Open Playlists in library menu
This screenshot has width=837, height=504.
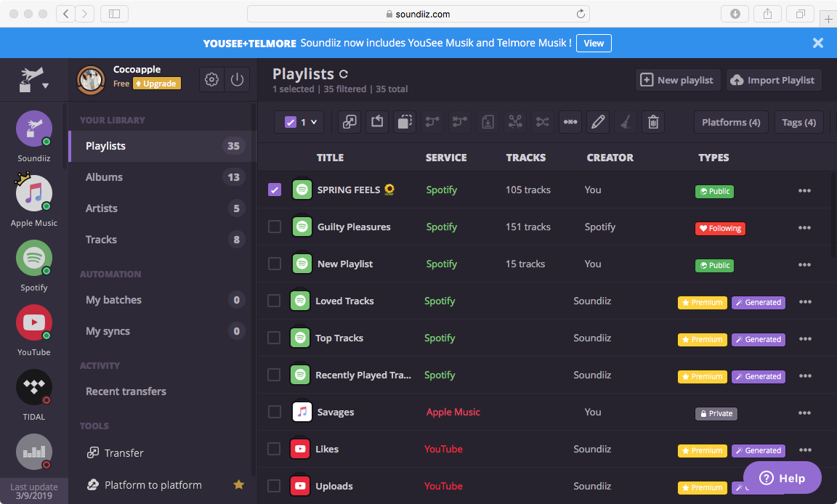[163, 146]
